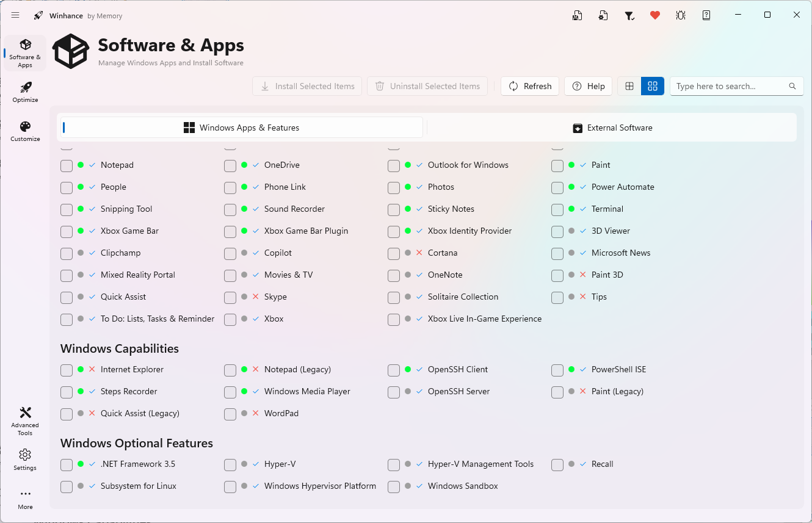Screen dimensions: 812x523
Task: Click the search input field
Action: click(730, 86)
